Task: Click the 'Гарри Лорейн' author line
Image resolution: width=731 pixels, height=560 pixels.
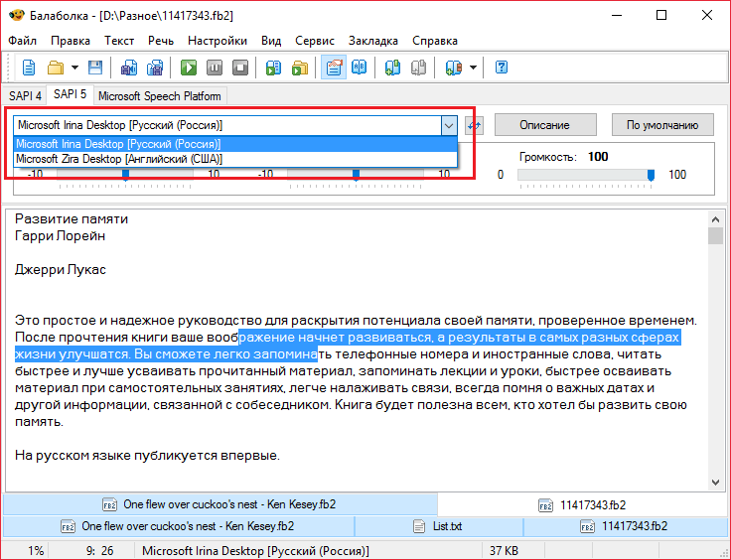Action: (x=61, y=235)
